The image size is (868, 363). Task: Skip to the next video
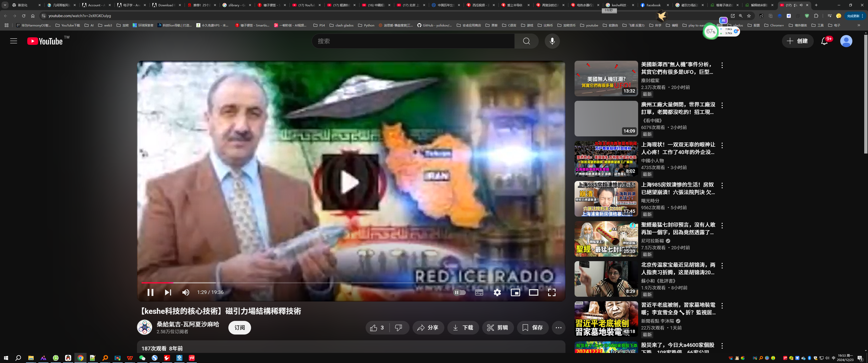point(168,292)
